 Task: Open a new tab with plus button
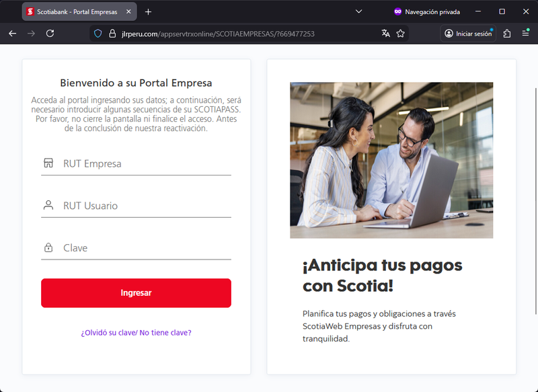148,11
